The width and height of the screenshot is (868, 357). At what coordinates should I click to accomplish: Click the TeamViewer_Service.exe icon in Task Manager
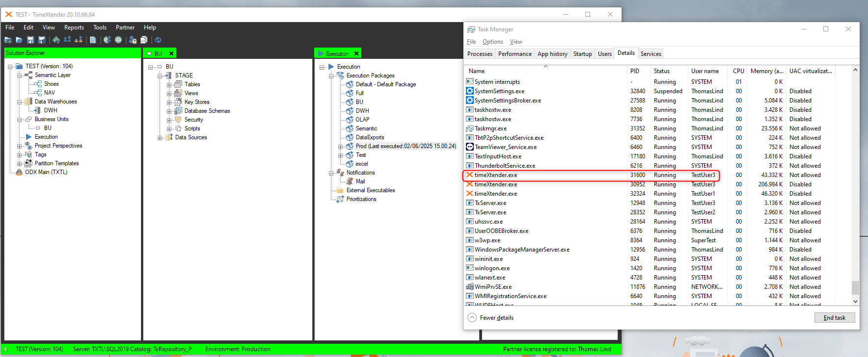(470, 147)
